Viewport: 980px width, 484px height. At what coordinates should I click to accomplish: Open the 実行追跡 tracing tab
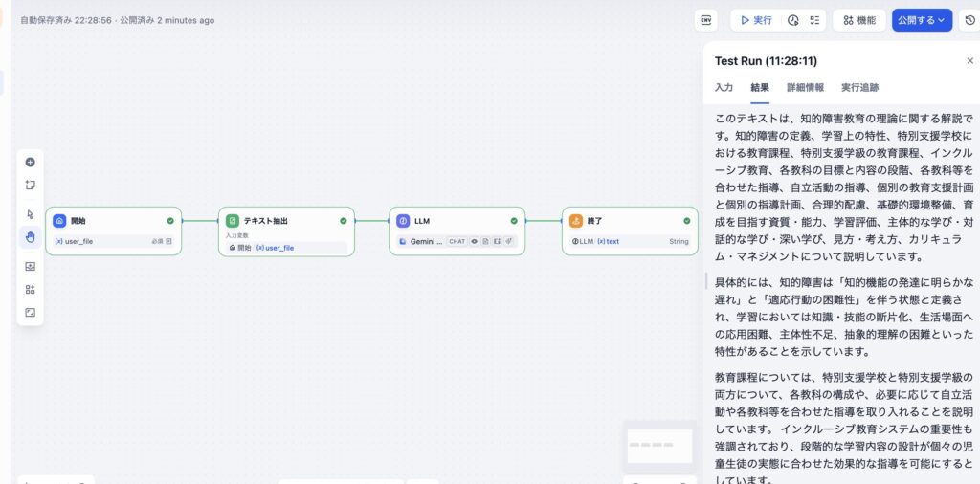coord(860,87)
